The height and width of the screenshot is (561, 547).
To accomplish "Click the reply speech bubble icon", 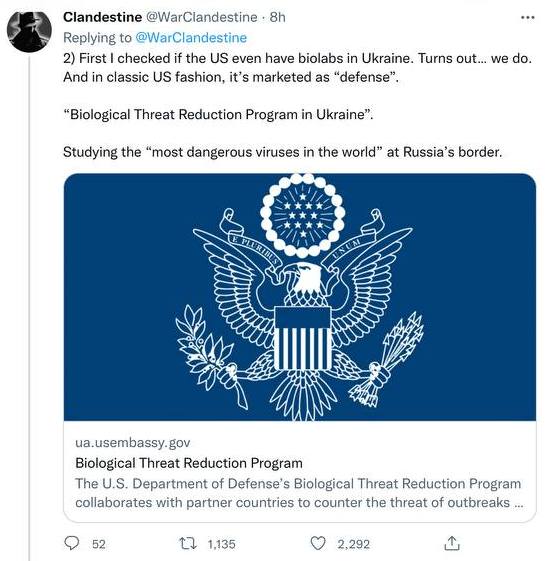I will (x=72, y=543).
